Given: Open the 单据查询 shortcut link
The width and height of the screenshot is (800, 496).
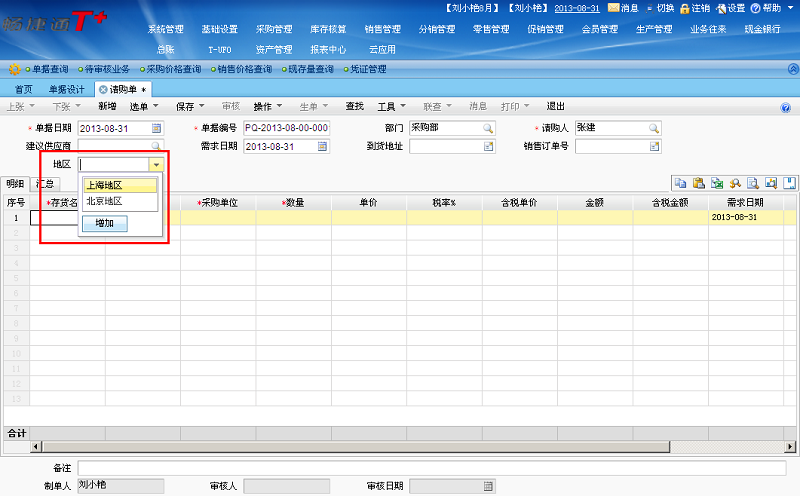Looking at the screenshot, I should click(50, 69).
